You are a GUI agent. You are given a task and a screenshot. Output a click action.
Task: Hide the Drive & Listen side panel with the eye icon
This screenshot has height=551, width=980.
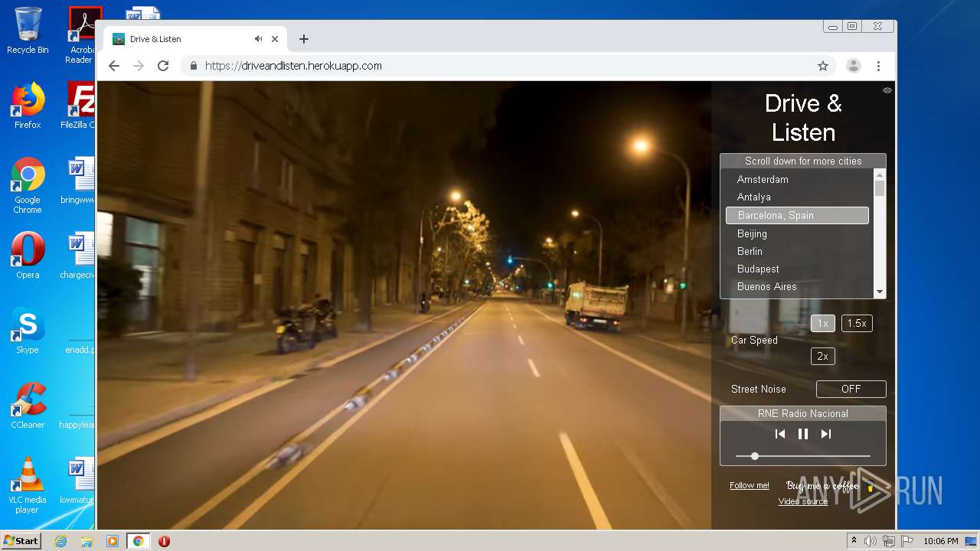887,90
